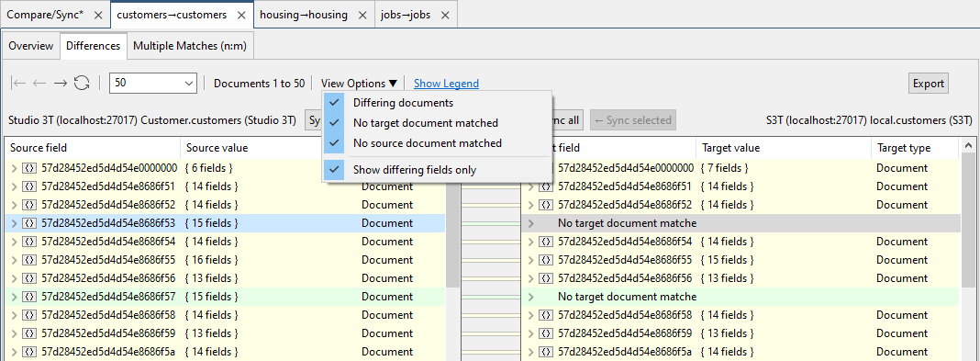Click the right panel vertical scrollbar
980x361 pixels.
[x=968, y=250]
